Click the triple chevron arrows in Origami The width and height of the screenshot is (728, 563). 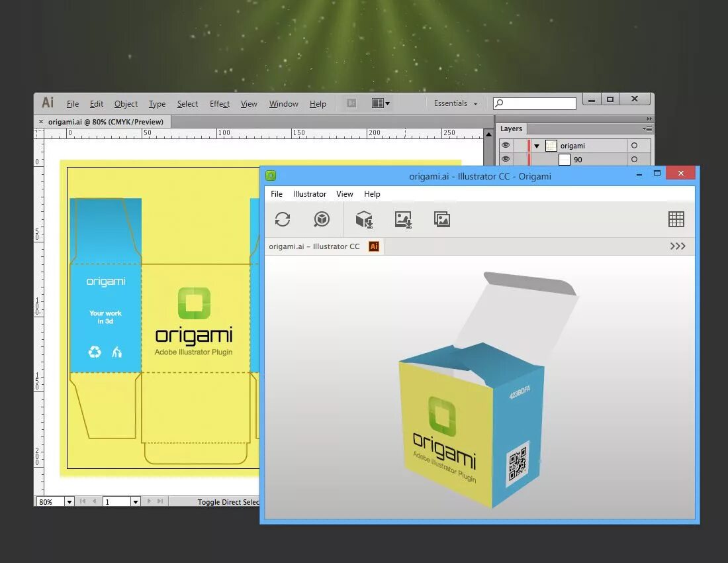point(678,246)
